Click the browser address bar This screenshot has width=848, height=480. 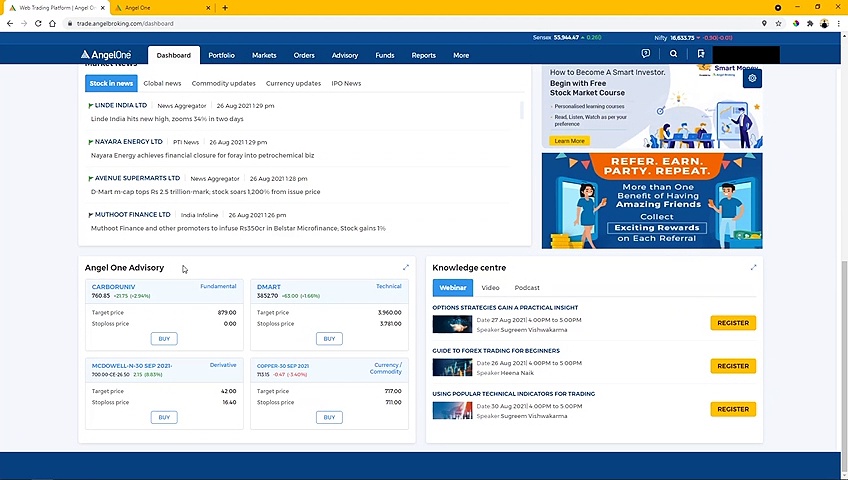[411, 23]
